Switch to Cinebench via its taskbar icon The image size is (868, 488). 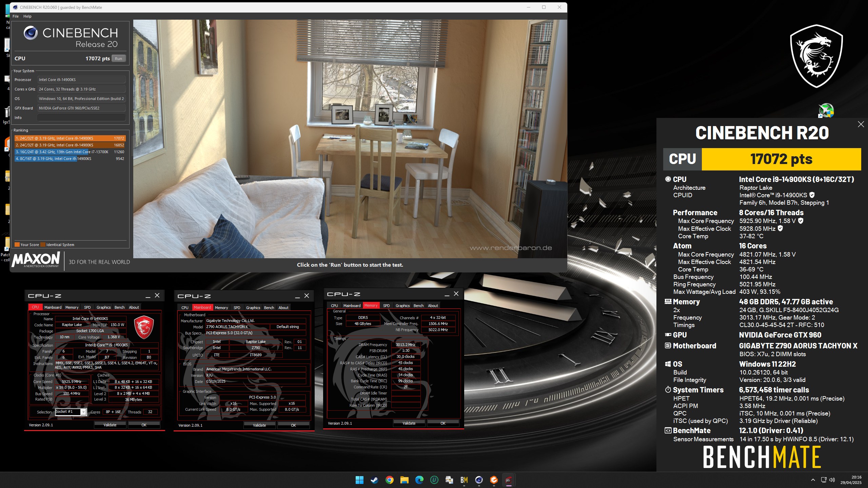479,480
